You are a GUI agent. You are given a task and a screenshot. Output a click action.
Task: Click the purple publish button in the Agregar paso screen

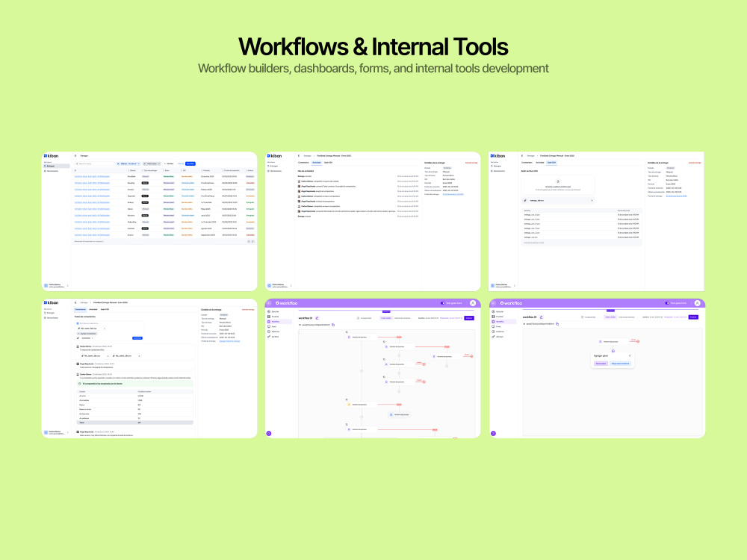(693, 317)
